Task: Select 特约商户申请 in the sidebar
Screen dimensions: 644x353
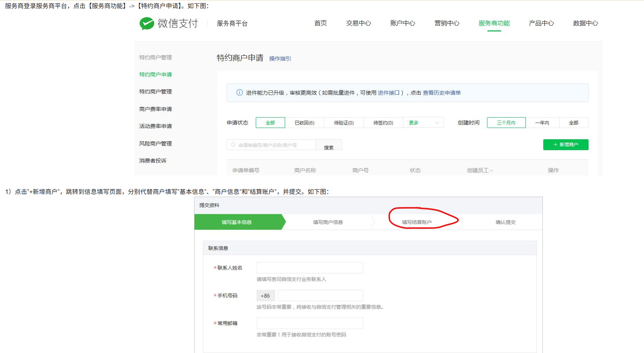Action: 155,74
